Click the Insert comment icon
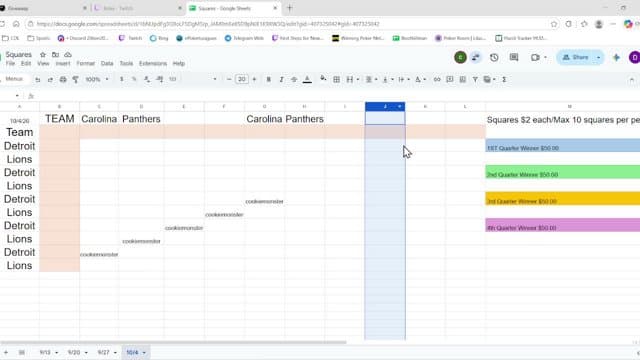 [449, 80]
